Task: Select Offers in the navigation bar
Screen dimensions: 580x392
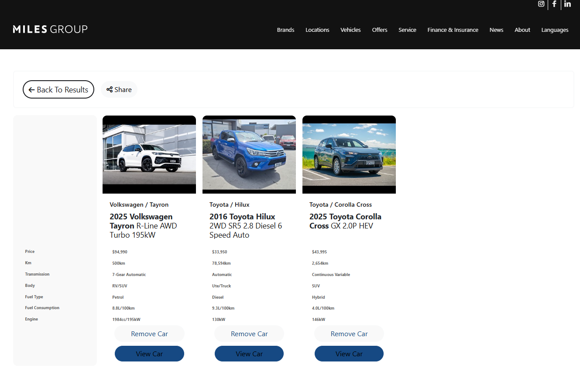Action: (380, 30)
